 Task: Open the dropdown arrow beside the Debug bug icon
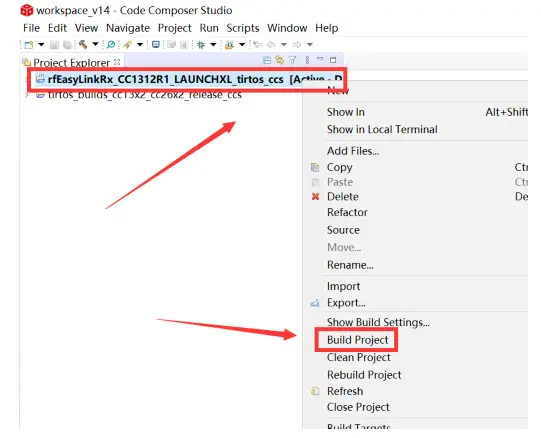(214, 45)
